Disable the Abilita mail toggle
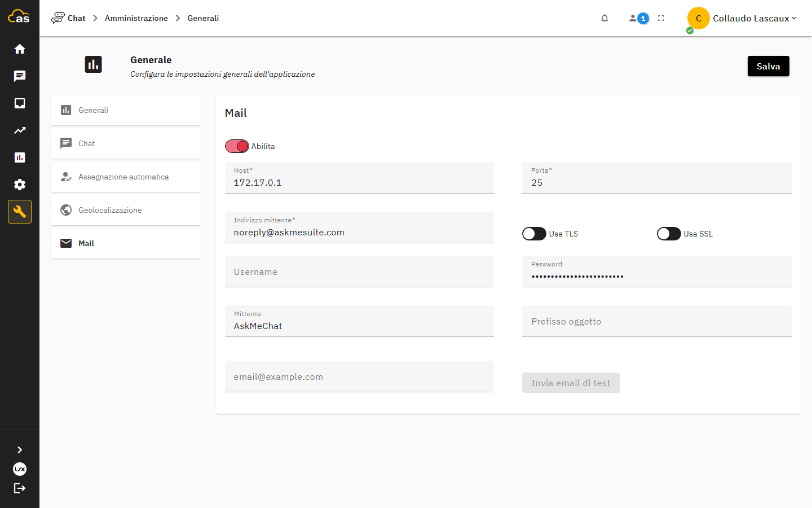Image resolution: width=812 pixels, height=508 pixels. (x=237, y=146)
